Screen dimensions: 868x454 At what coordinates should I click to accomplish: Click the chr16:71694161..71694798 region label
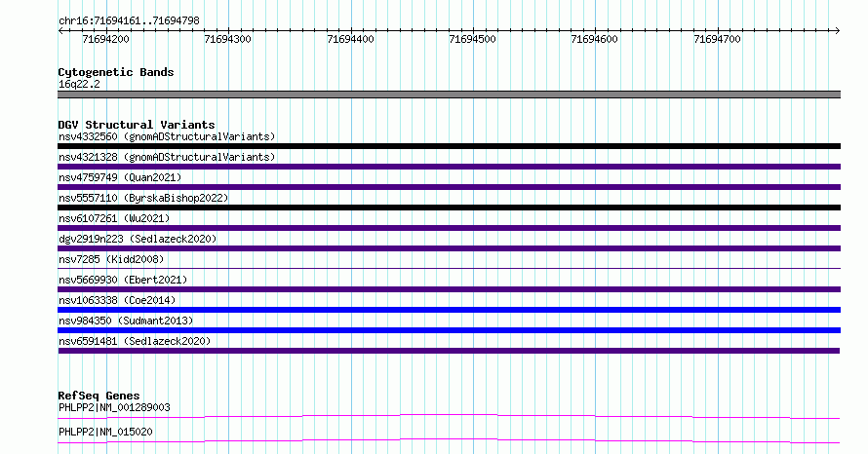click(129, 21)
